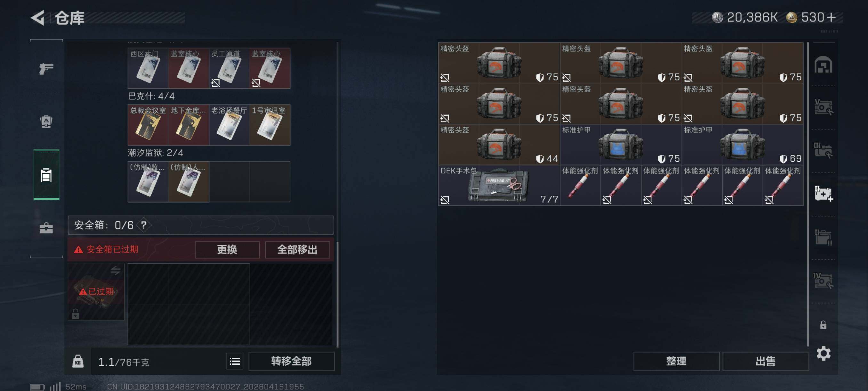This screenshot has height=391, width=868.
Task: Open the medical kit storage container icon
Action: (823, 193)
